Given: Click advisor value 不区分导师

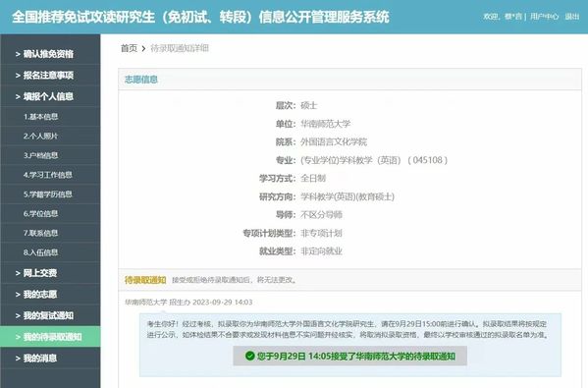Looking at the screenshot, I should (x=321, y=215).
